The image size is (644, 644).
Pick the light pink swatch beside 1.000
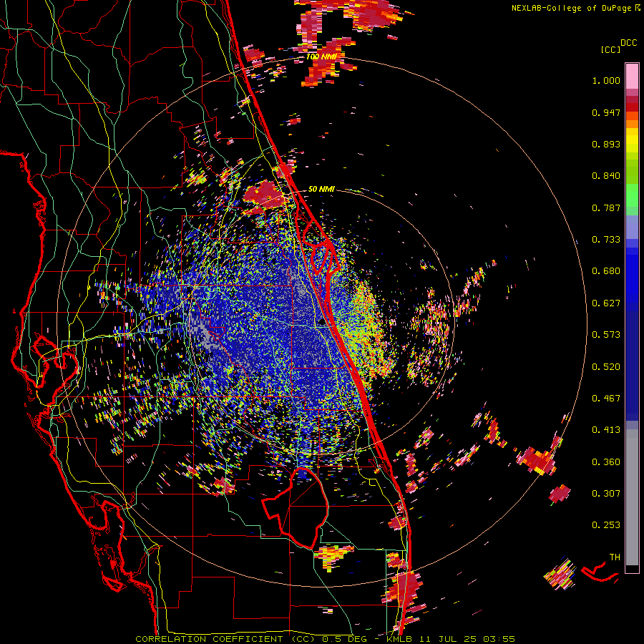click(x=632, y=76)
